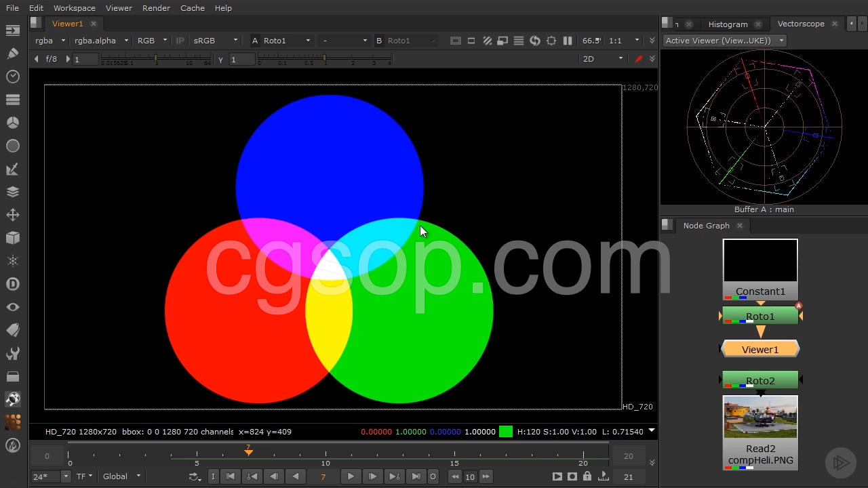Select the Read2 compHeli.PNG thumbnail node
The width and height of the screenshot is (868, 488).
coord(760,432)
